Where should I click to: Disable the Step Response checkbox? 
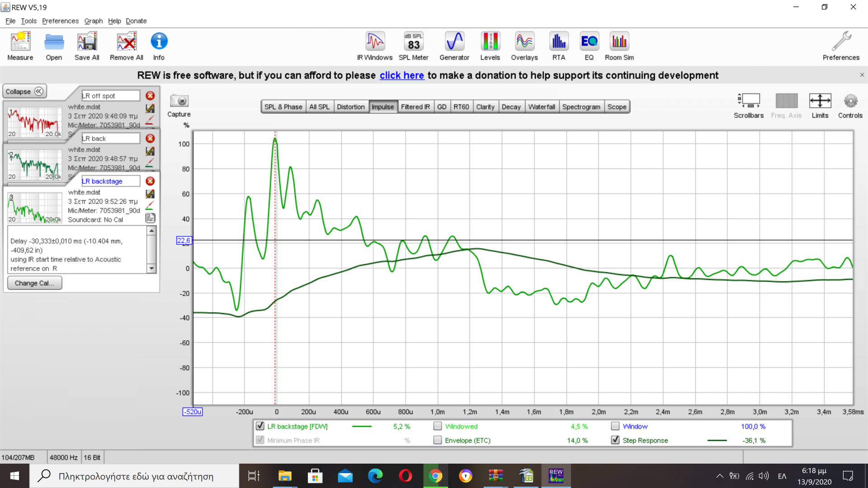[x=615, y=440]
